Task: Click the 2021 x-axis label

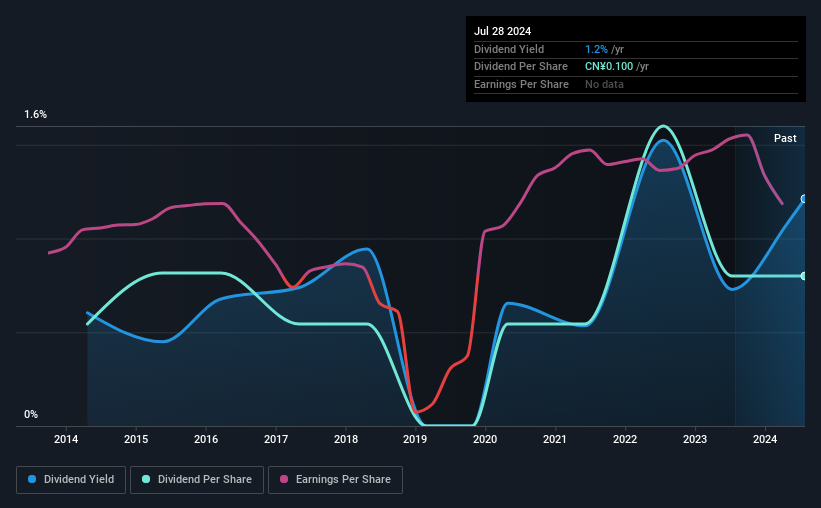Action: [x=555, y=439]
